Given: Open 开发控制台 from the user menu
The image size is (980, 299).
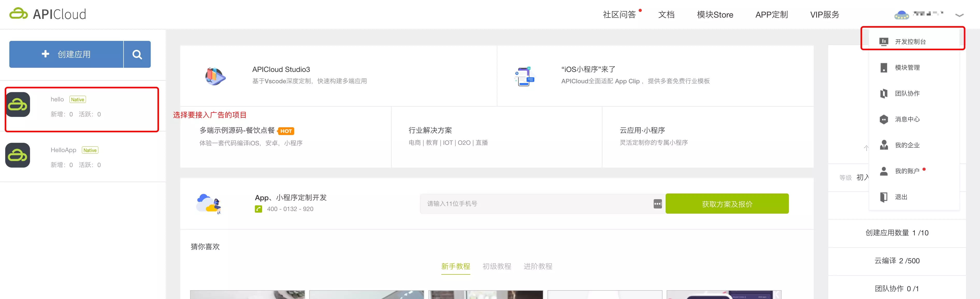Looking at the screenshot, I should coord(910,41).
